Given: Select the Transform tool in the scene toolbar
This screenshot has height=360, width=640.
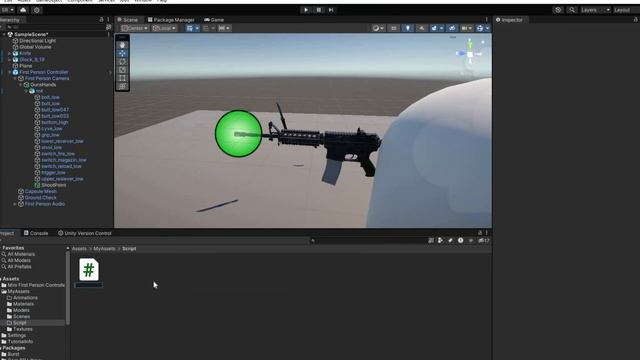Looking at the screenshot, I should coord(122,86).
